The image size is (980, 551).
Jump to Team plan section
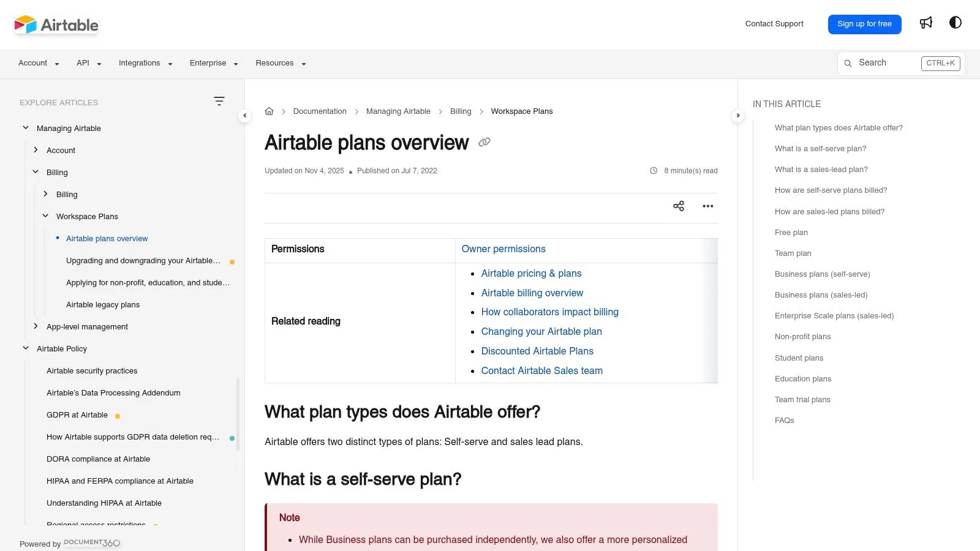point(793,253)
